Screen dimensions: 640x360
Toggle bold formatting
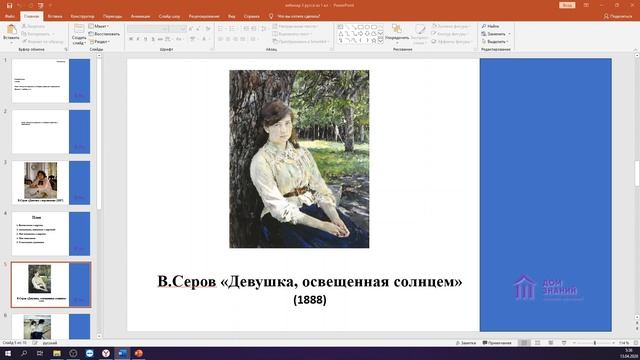pos(131,39)
